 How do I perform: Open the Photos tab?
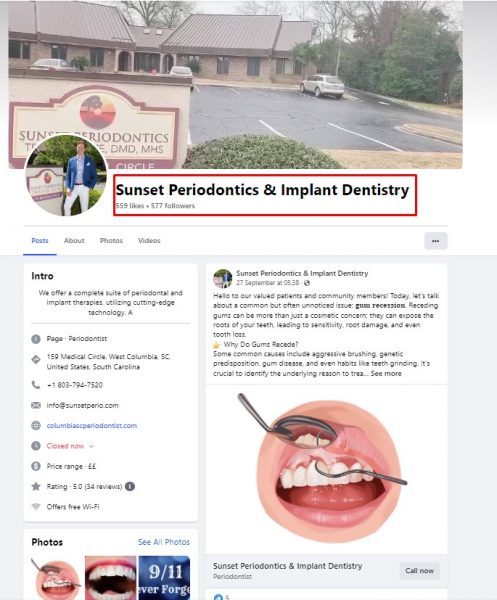[x=111, y=241]
